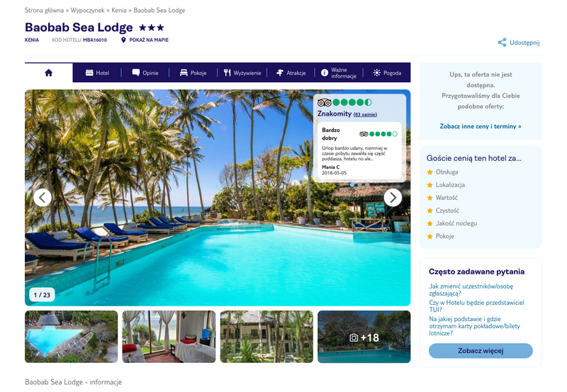
Task: Switch to the Pokoje tab
Action: tap(193, 73)
